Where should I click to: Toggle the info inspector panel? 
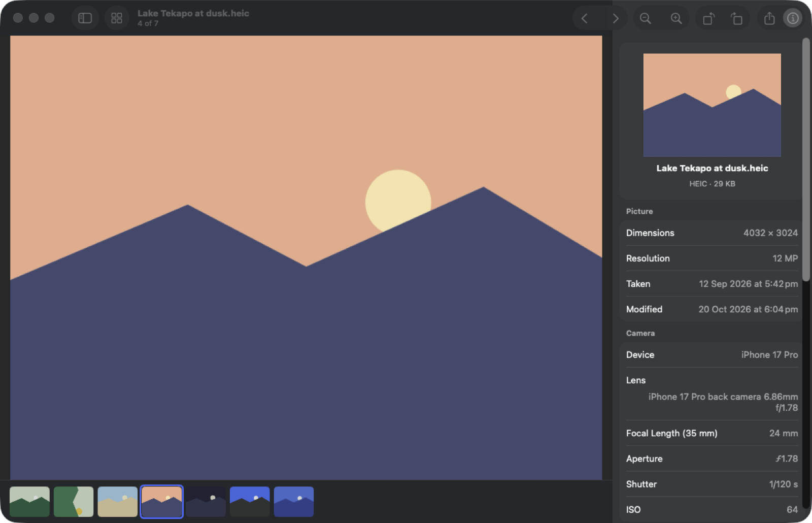pos(793,18)
